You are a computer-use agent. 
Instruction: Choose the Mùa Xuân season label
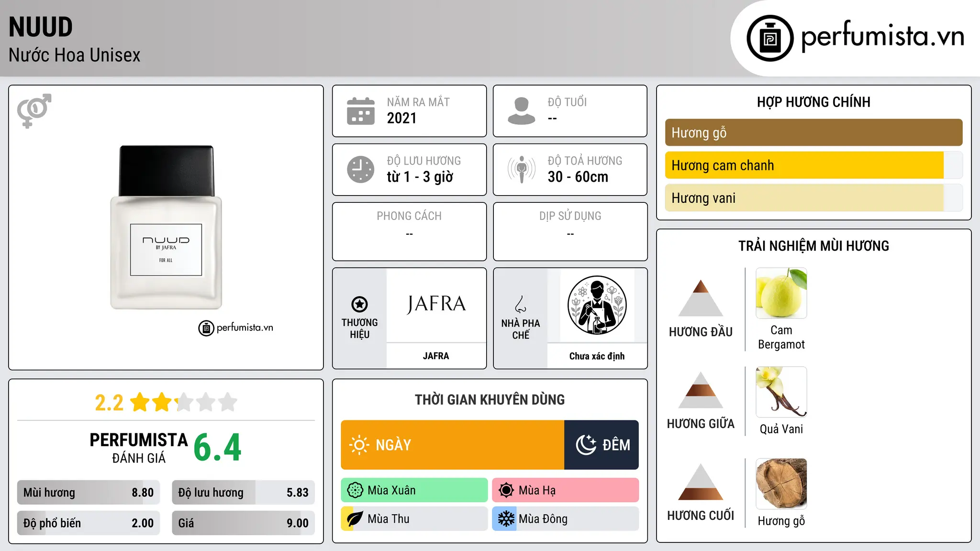tap(391, 490)
